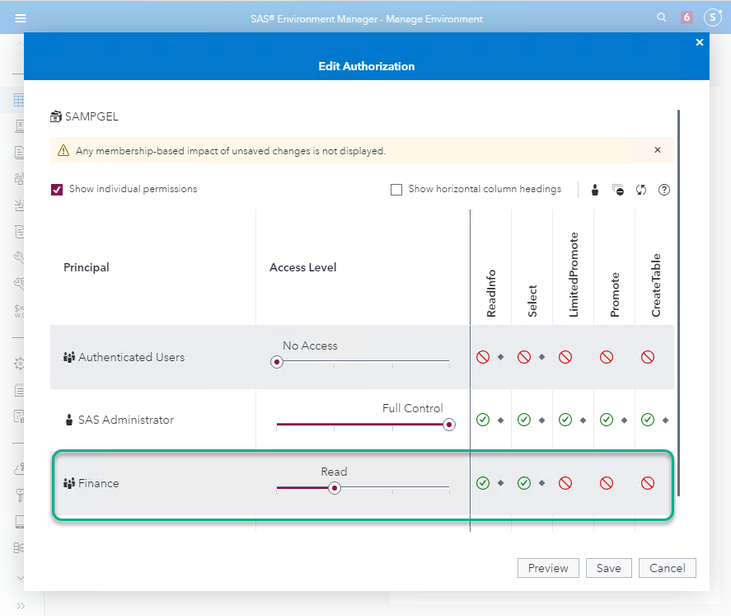731x616 pixels.
Task: Click diamond beside Finance Select
Action: point(542,483)
